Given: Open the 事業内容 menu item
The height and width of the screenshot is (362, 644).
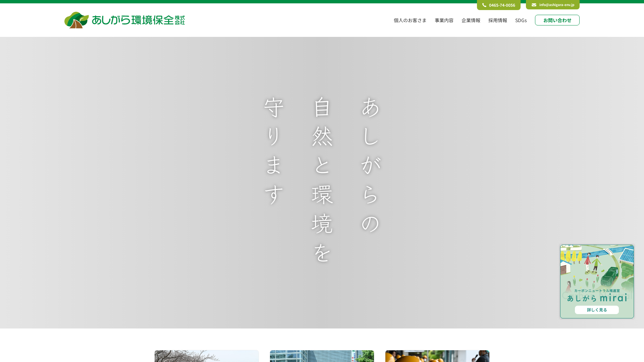Looking at the screenshot, I should pos(444,20).
